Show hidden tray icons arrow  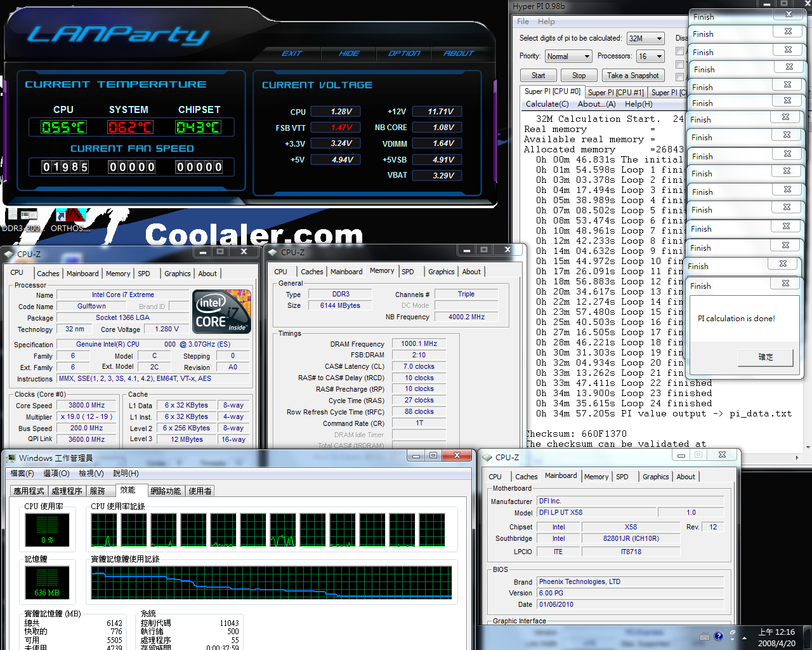(745, 637)
